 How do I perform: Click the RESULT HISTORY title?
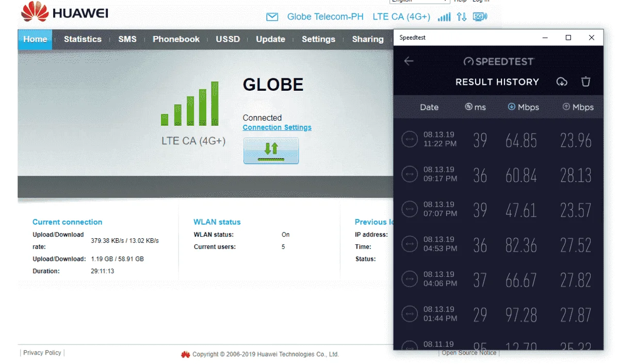(497, 81)
